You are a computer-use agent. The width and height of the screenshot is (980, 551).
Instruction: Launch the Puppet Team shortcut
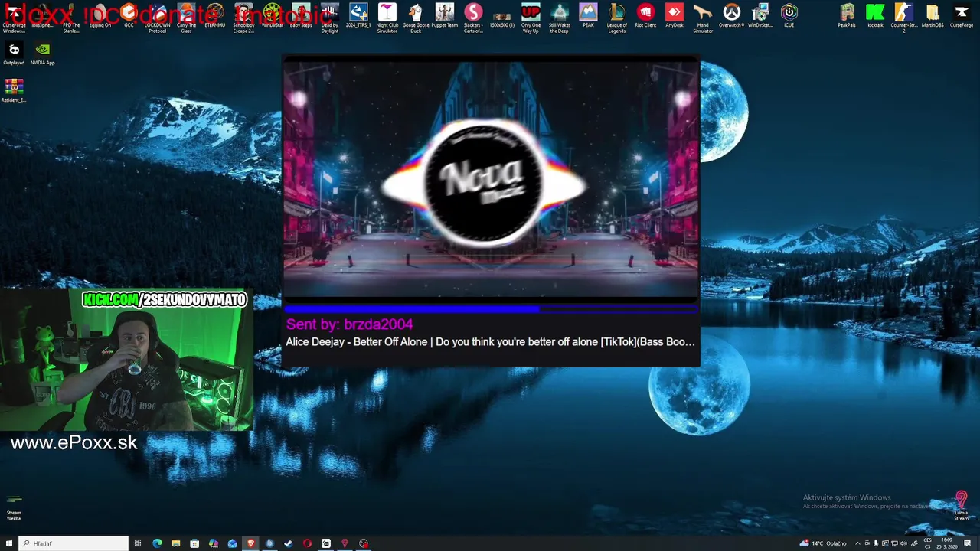pyautogui.click(x=445, y=16)
